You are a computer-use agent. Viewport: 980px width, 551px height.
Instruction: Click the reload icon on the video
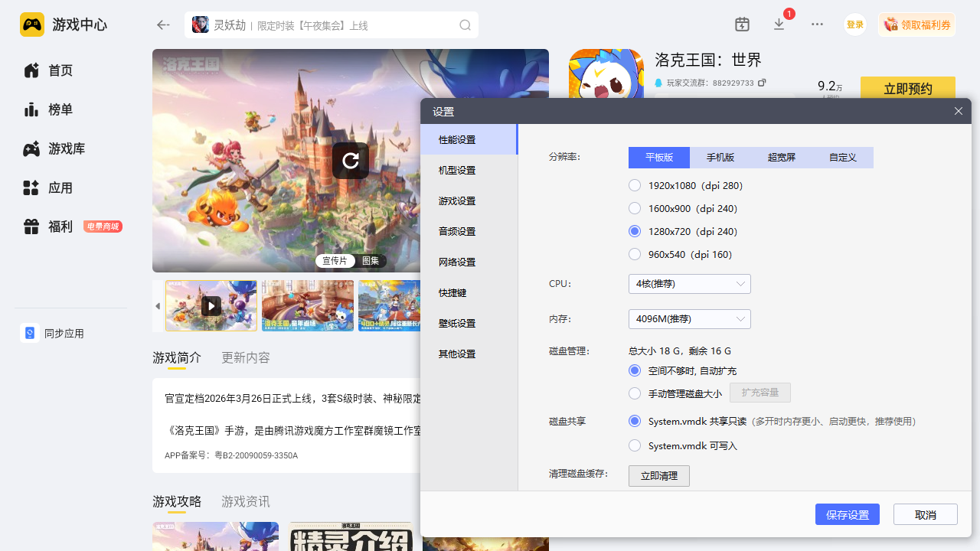tap(351, 161)
